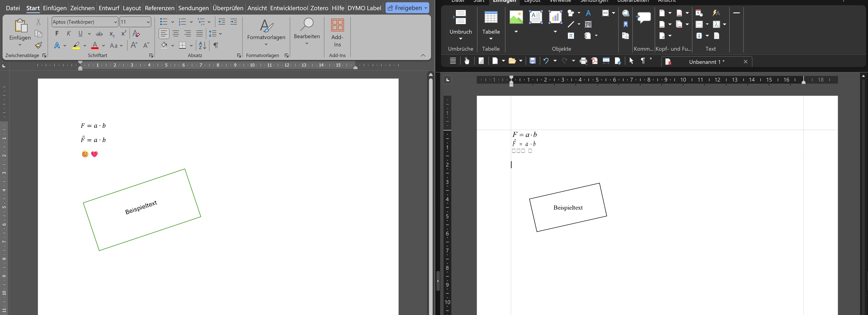Open the Schriftart dialog launcher

pyautogui.click(x=151, y=55)
